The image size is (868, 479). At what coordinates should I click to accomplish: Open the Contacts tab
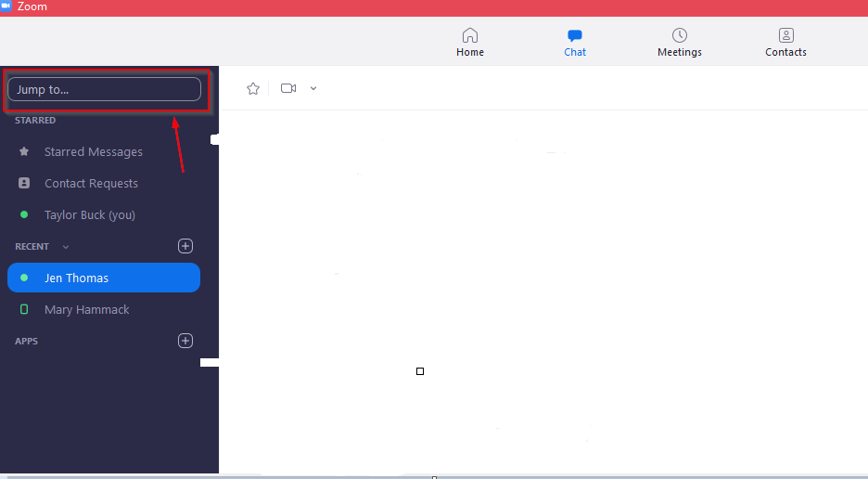click(x=785, y=43)
